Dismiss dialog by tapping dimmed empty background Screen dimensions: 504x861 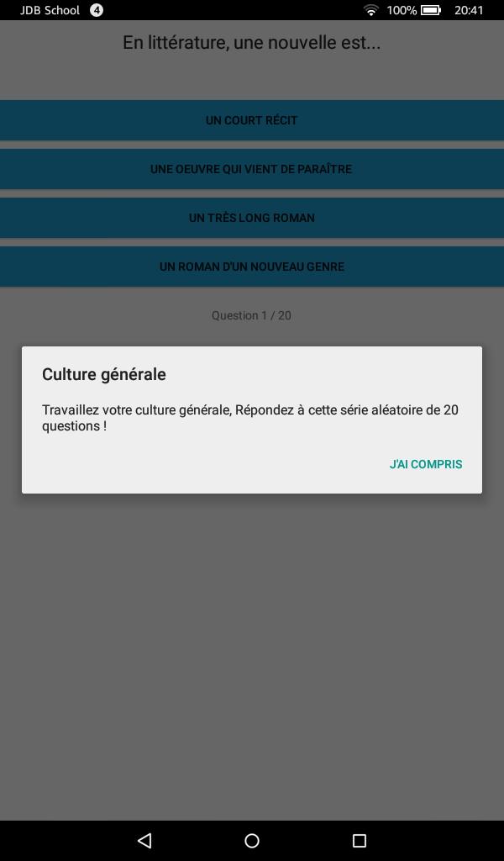[x=252, y=659]
